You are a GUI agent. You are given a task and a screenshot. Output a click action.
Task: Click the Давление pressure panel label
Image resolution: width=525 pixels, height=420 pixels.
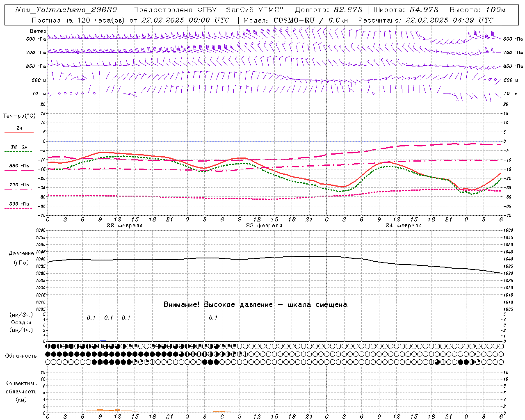coord(21,253)
